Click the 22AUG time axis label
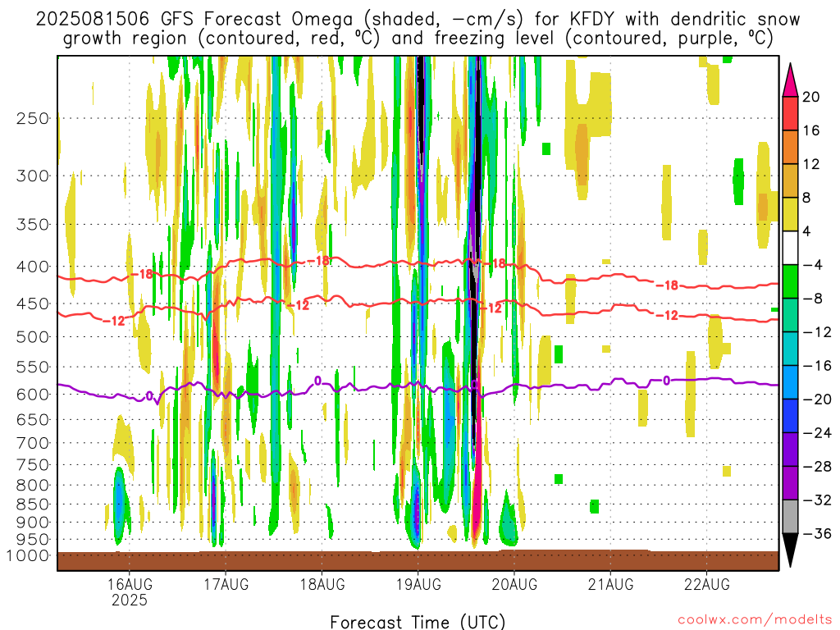This screenshot has height=630, width=840. (x=706, y=584)
